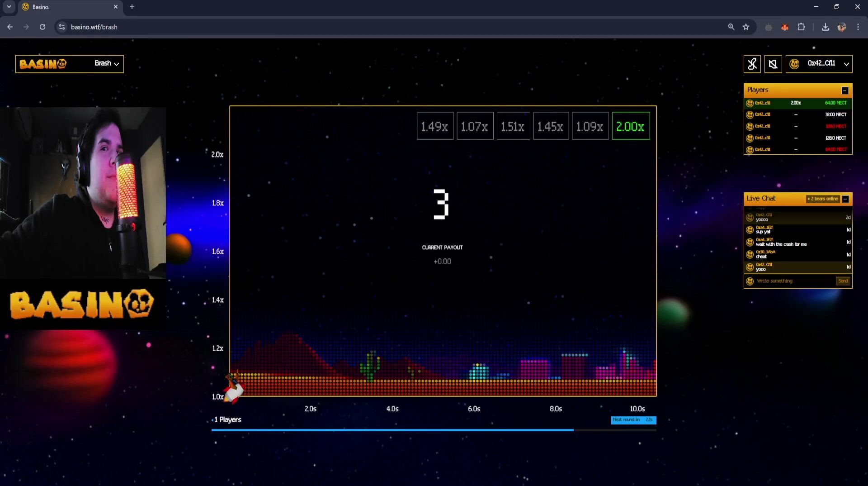Focus the Write something chat input
868x486 pixels.
pyautogui.click(x=794, y=281)
